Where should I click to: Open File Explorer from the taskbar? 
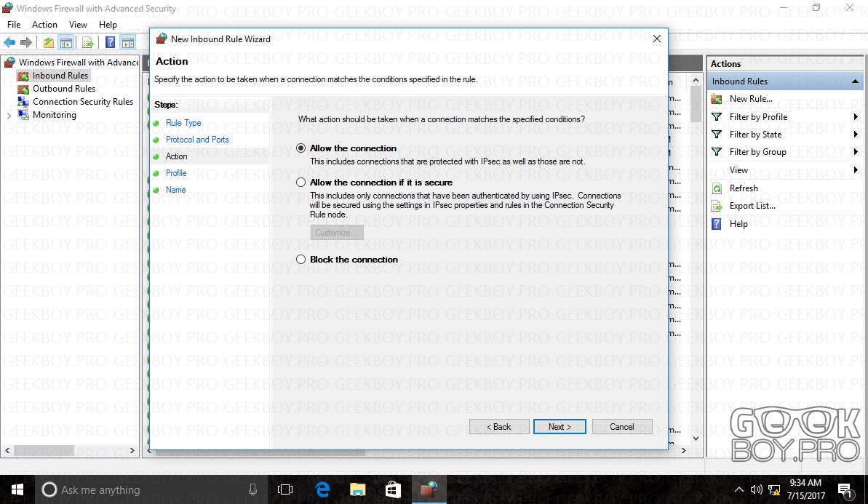358,489
